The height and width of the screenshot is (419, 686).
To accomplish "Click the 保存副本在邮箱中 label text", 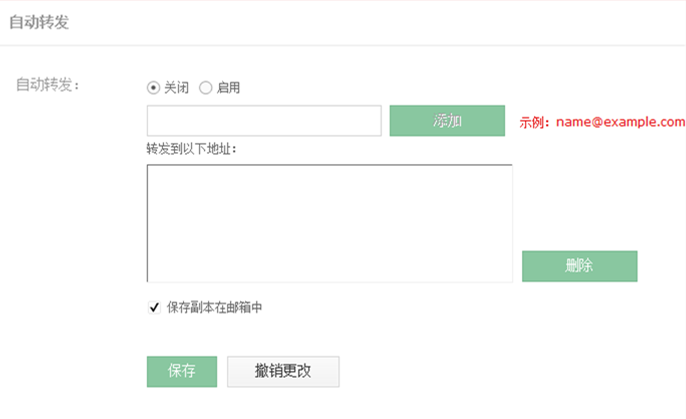I will coord(215,308).
